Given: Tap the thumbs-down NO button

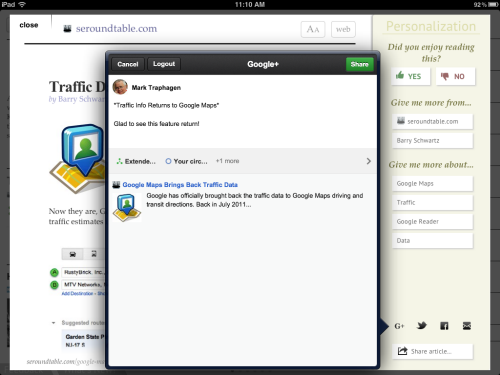Looking at the screenshot, I should [x=455, y=76].
